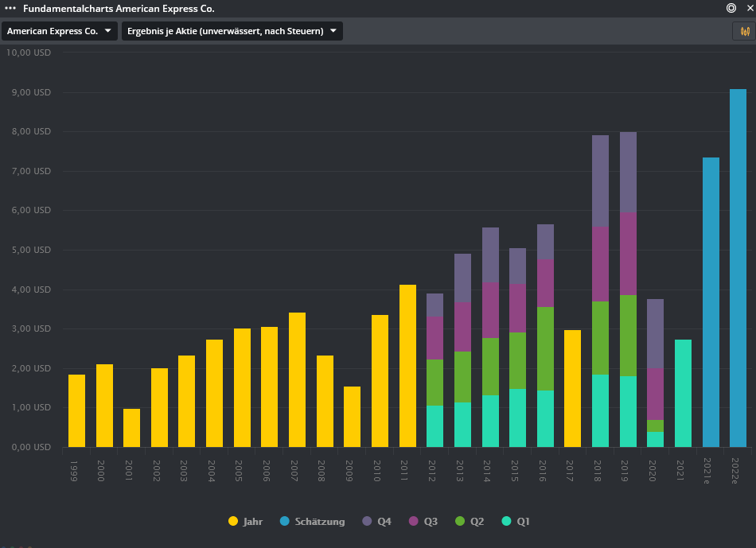Click the 2022e x-axis label

click(735, 470)
